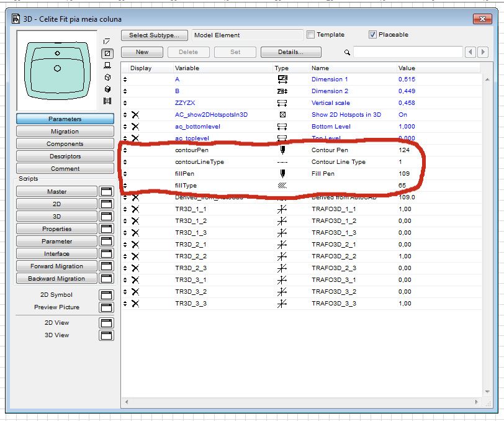The width and height of the screenshot is (504, 421).
Task: Open Backward Migration script window icon
Action: pos(106,279)
